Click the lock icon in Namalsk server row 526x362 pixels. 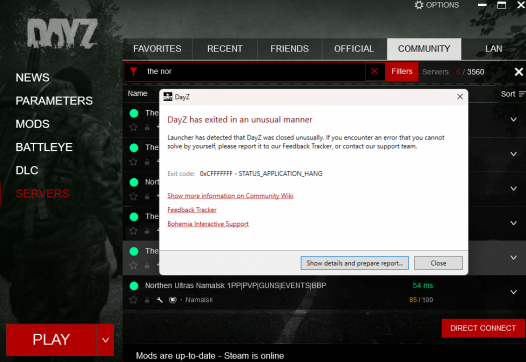147,300
